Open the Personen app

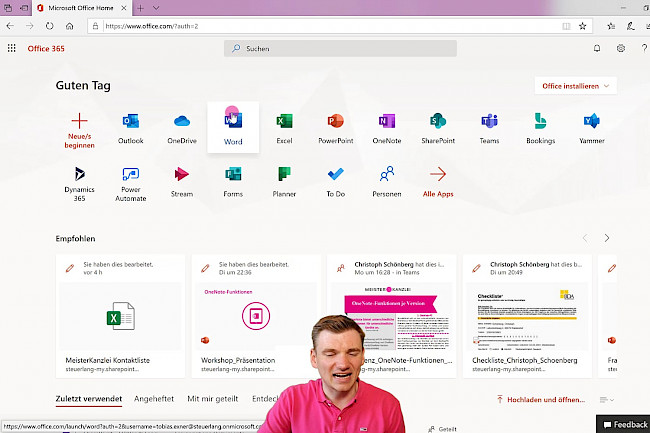387,181
